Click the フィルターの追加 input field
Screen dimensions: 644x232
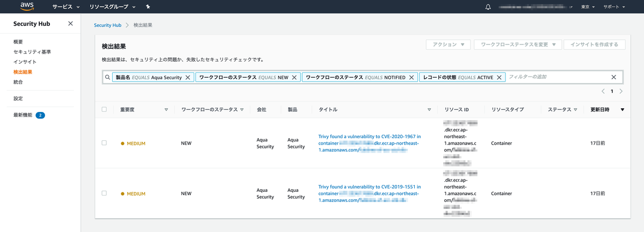click(x=558, y=77)
